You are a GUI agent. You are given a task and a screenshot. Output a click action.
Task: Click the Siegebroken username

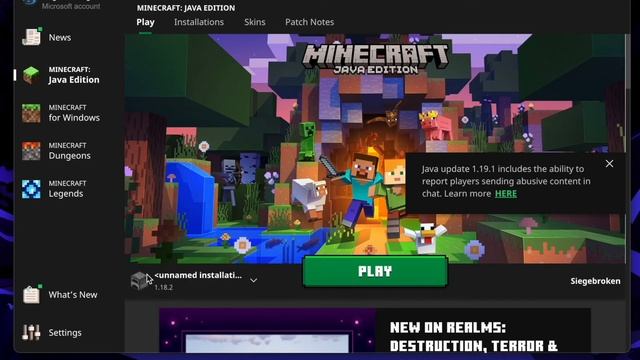[595, 281]
